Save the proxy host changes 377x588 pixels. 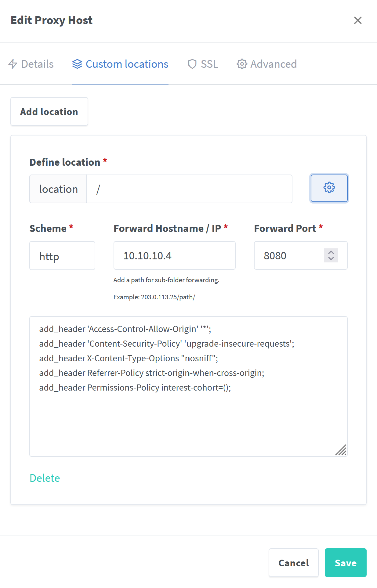click(x=346, y=563)
